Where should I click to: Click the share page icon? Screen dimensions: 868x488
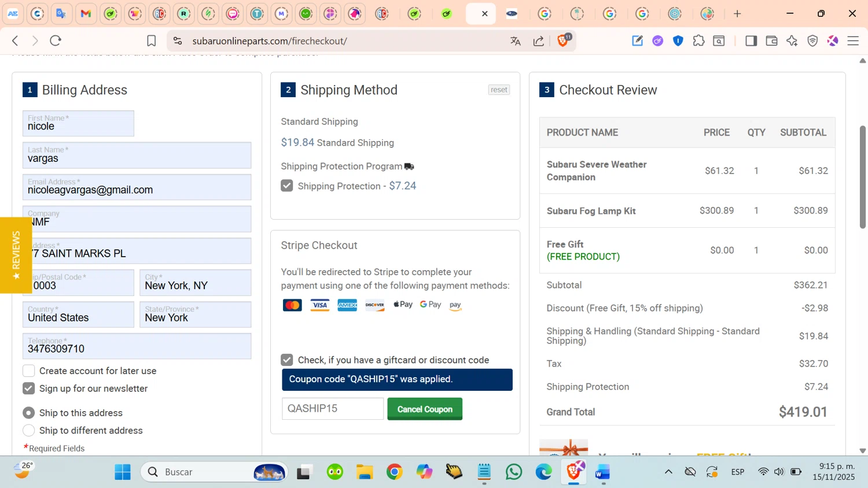(539, 40)
